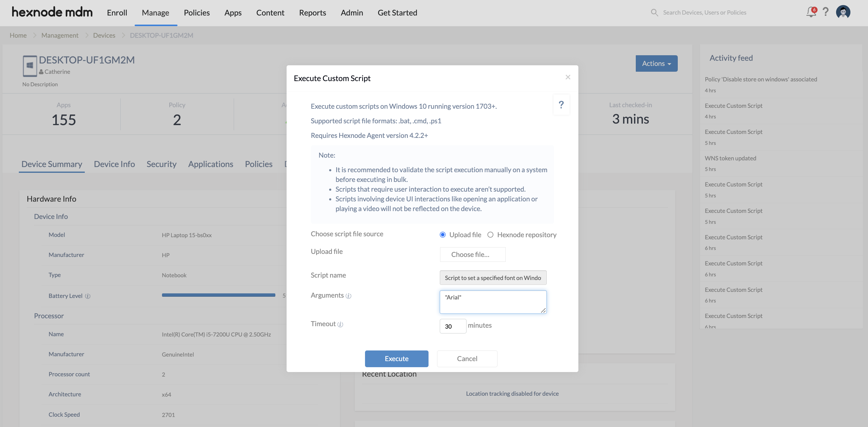Click the help question mark in top bar

click(x=825, y=12)
